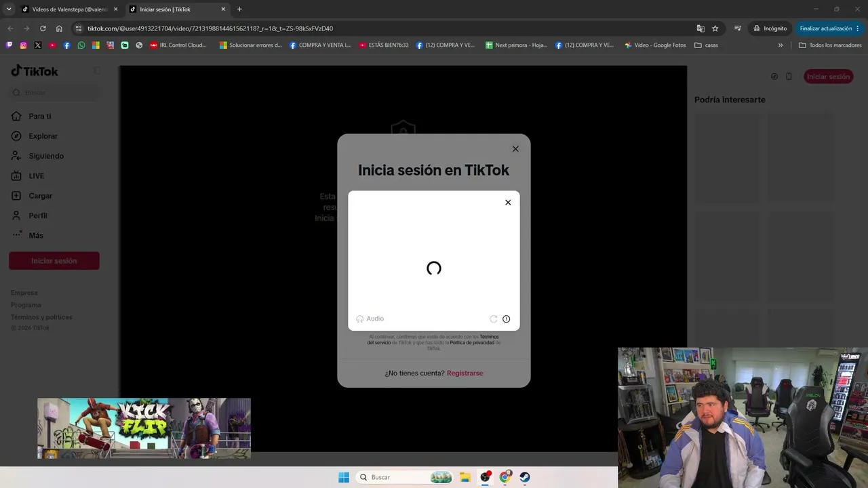
Task: Open the casas bookmark folder
Action: (x=706, y=45)
